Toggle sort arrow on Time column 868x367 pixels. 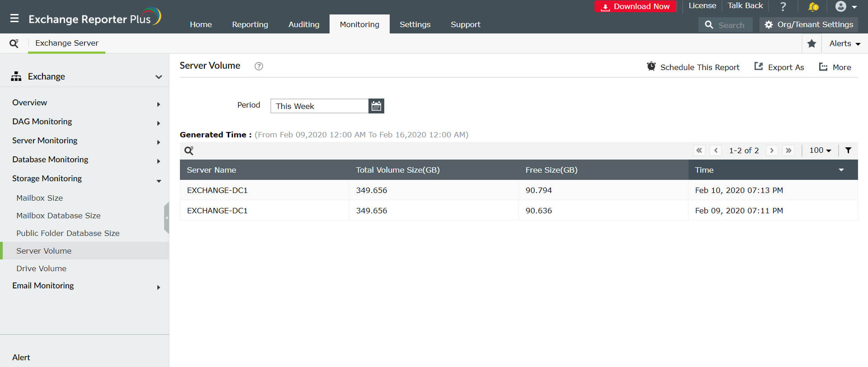point(841,170)
